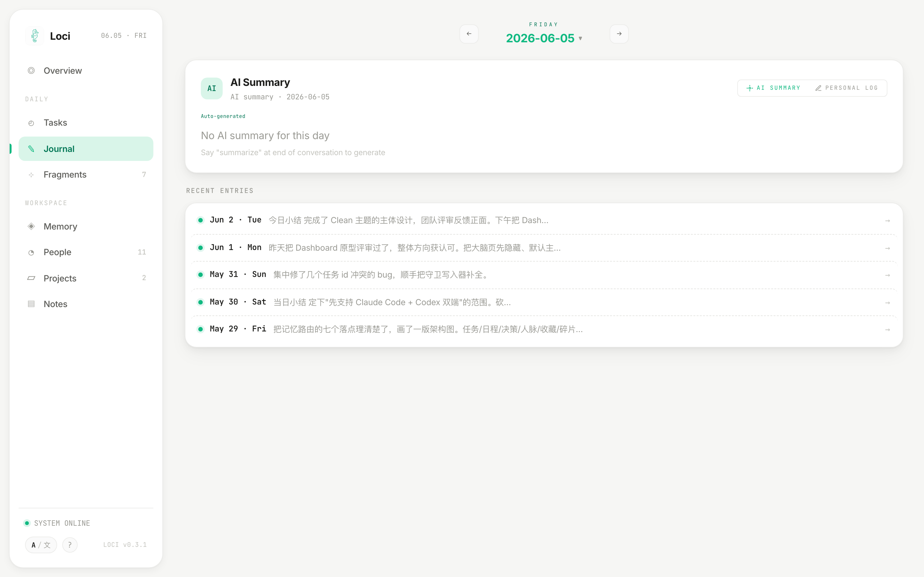Open People via its pie icon
Viewport: 924px width, 577px height.
[31, 252]
